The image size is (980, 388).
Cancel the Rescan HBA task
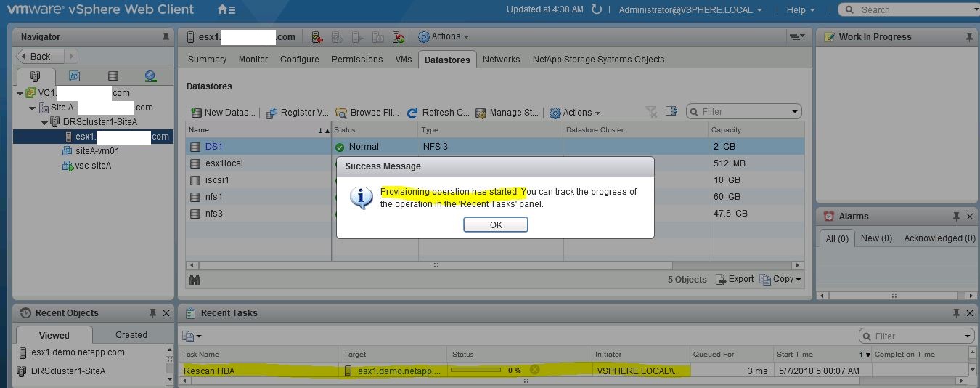tap(534, 370)
